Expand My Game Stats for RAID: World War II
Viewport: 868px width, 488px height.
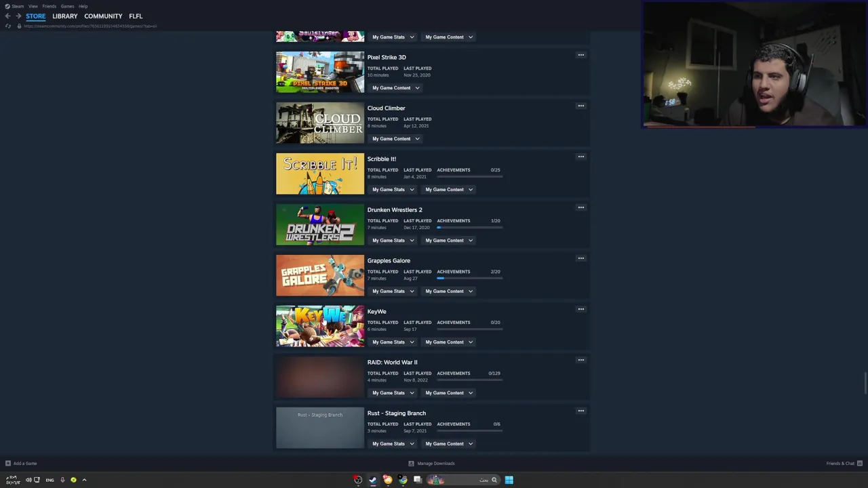point(393,393)
